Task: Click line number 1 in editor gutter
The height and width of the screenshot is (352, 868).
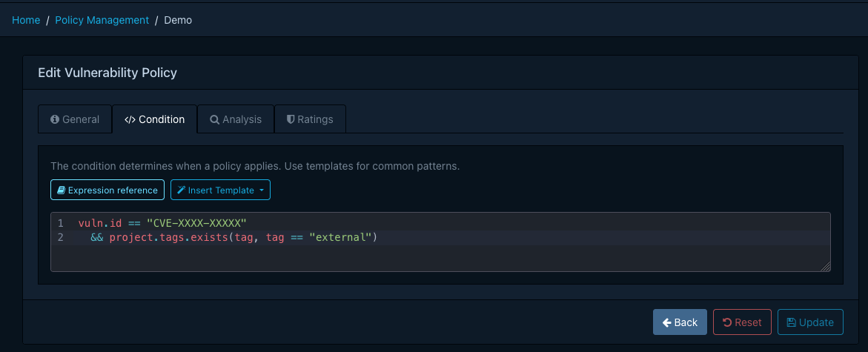Action: [61, 224]
